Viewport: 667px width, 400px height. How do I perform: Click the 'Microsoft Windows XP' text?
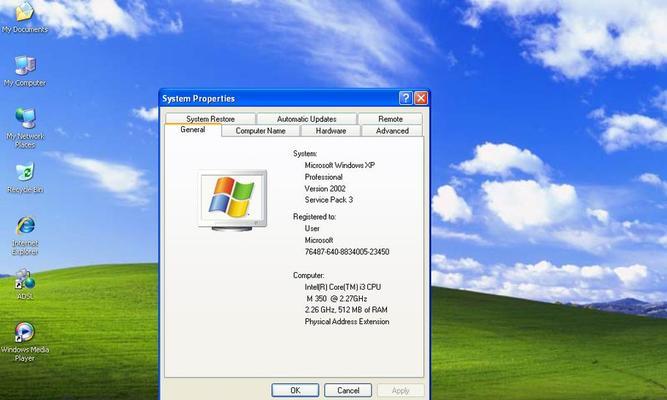(339, 165)
